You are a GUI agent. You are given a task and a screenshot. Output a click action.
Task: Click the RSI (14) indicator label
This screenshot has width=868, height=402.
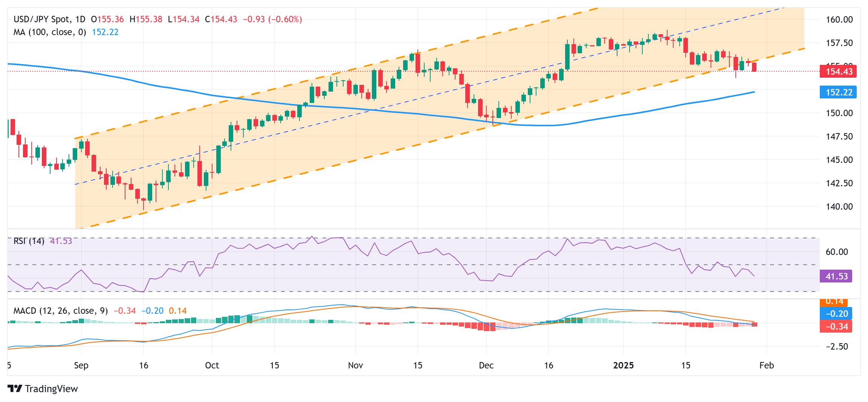pos(29,241)
